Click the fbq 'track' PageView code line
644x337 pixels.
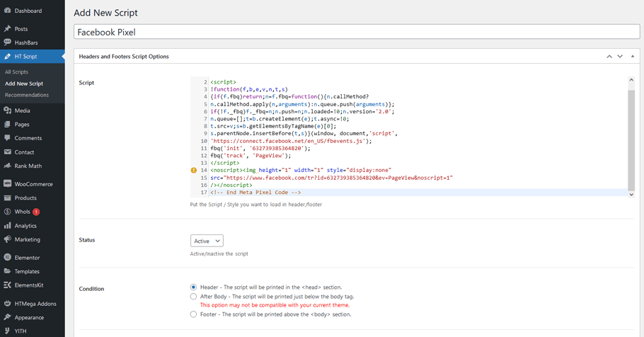point(251,156)
